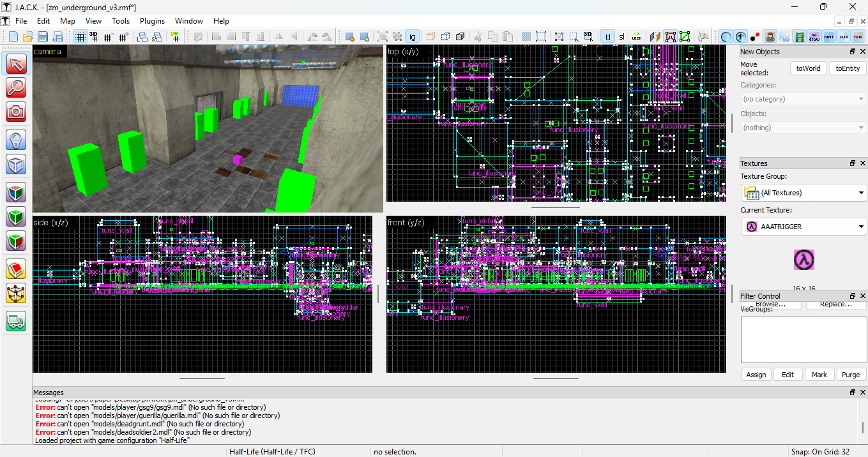Open the Current Texture AAATRIGGER dropdown
This screenshot has height=457, width=868.
pyautogui.click(x=803, y=227)
